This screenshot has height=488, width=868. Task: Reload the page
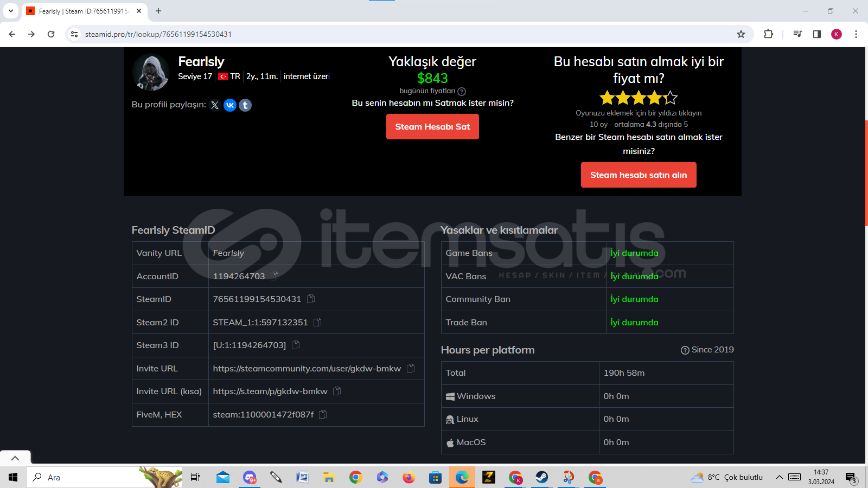point(51,34)
